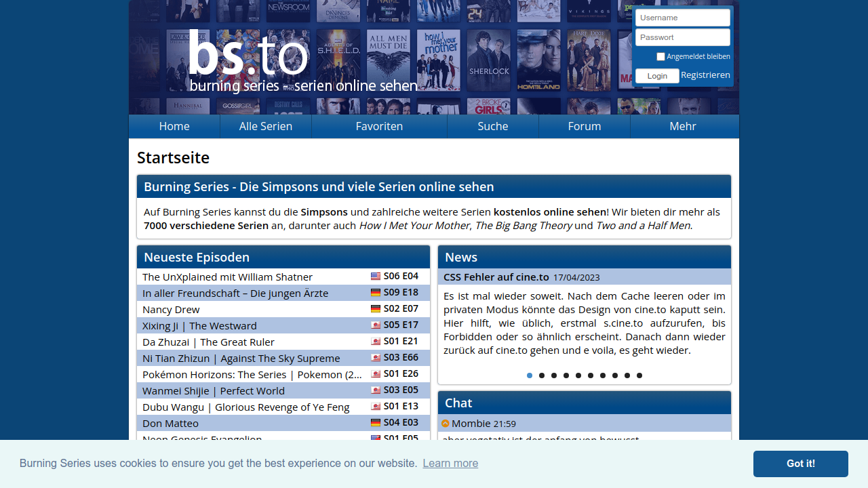Image resolution: width=868 pixels, height=488 pixels.
Task: Toggle Angemeldet bleiben checkbox
Action: [x=660, y=56]
